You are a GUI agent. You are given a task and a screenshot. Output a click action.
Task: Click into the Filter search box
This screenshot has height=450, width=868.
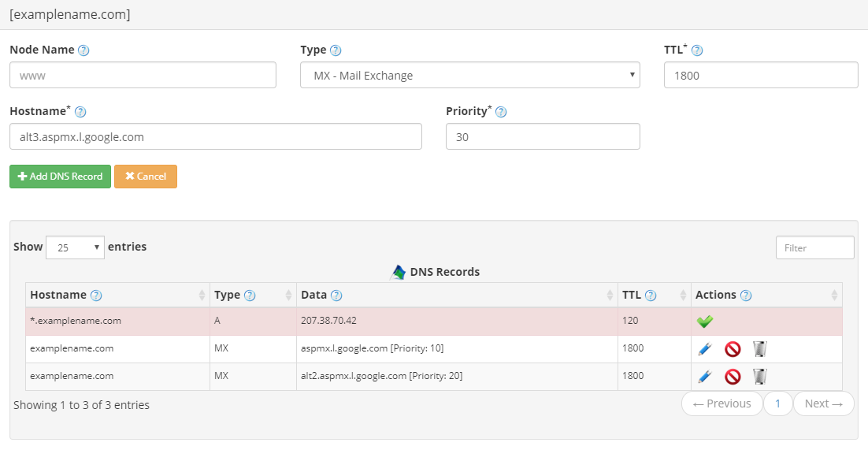pyautogui.click(x=814, y=247)
